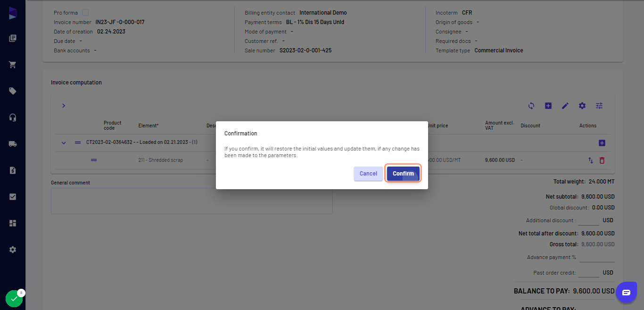Click the Actions column header
This screenshot has width=644, height=310.
coord(588,126)
